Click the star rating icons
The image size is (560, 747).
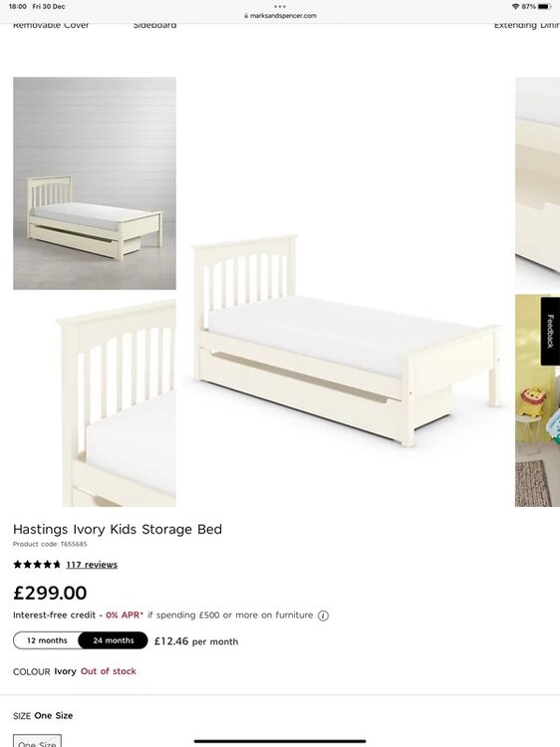point(37,565)
